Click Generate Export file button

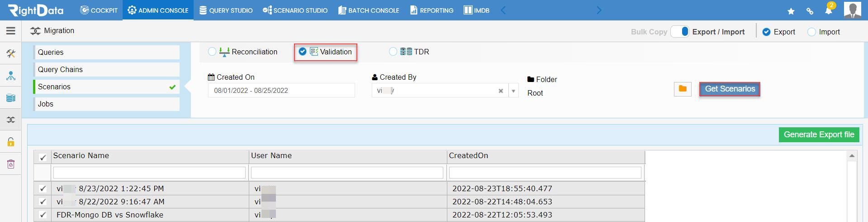(x=819, y=135)
